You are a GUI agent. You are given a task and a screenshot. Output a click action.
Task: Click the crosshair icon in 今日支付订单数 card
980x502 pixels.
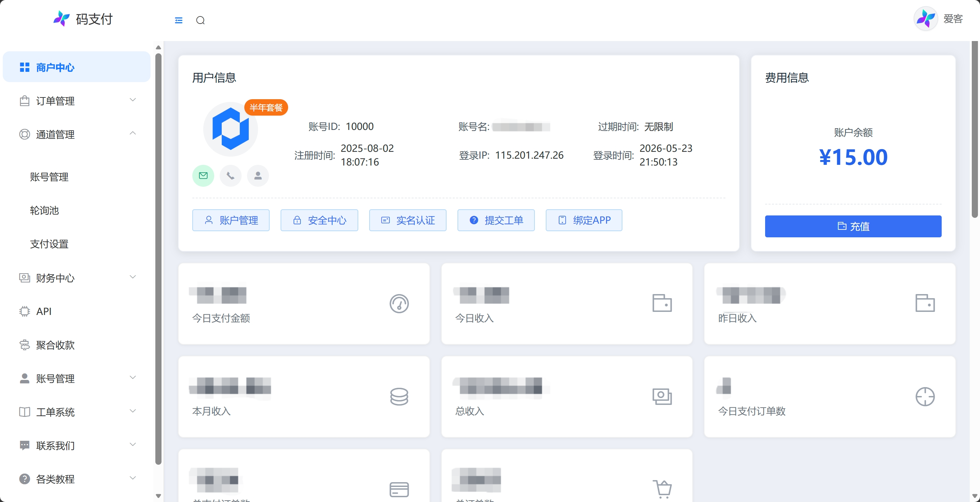click(925, 396)
